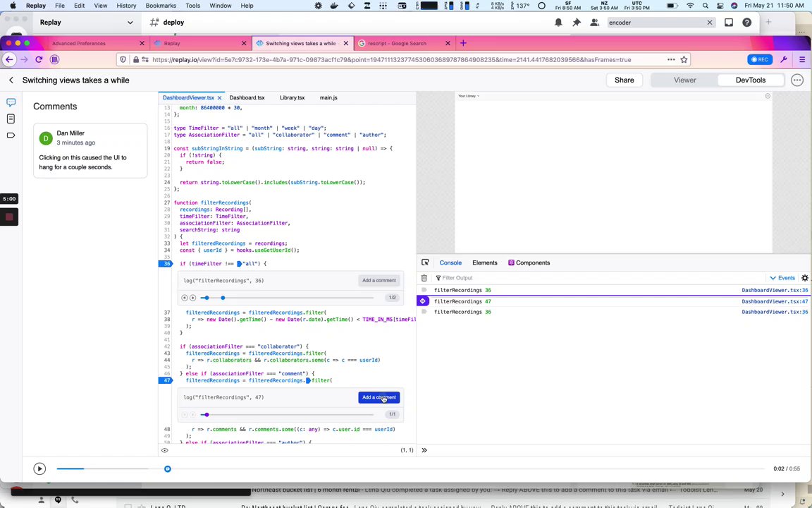Click the macOS Spotlight search icon
This screenshot has height=508, width=812.
(706, 6)
